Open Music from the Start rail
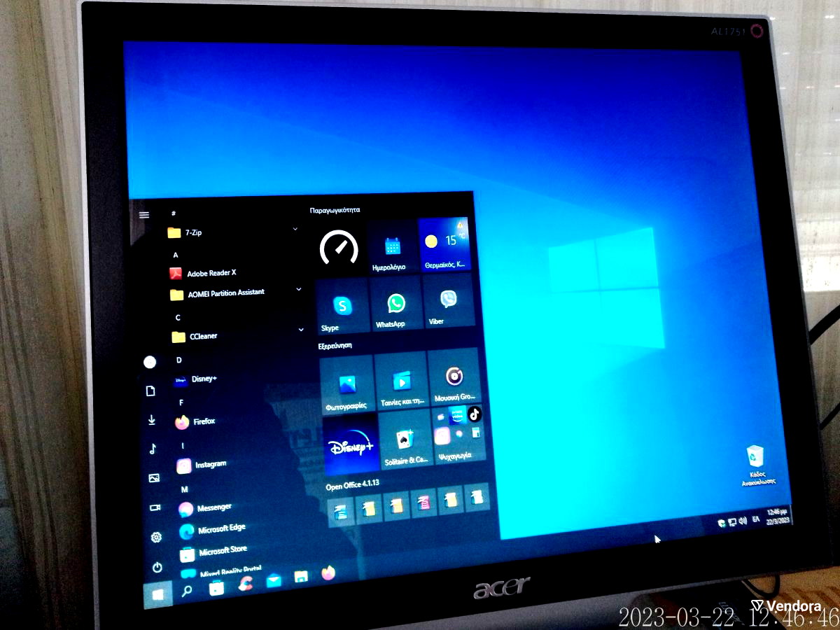The width and height of the screenshot is (840, 630). (x=153, y=449)
